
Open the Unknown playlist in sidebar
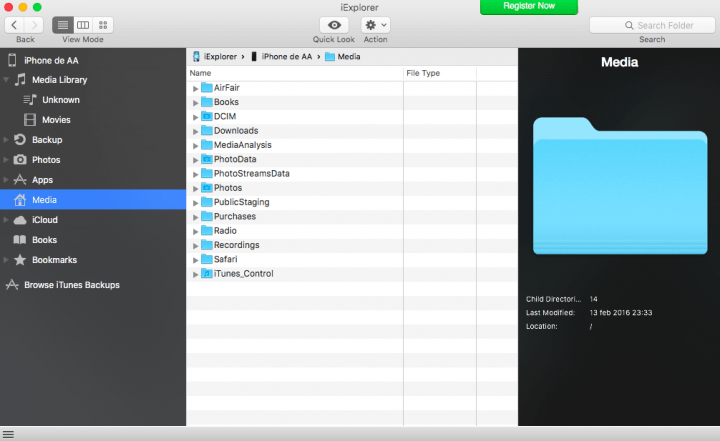point(61,100)
